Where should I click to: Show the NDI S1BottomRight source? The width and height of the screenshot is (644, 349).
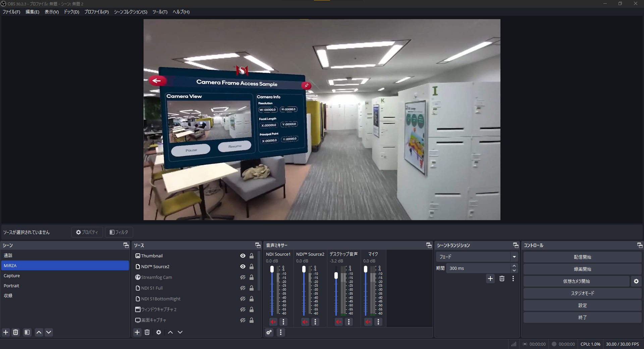click(x=243, y=299)
